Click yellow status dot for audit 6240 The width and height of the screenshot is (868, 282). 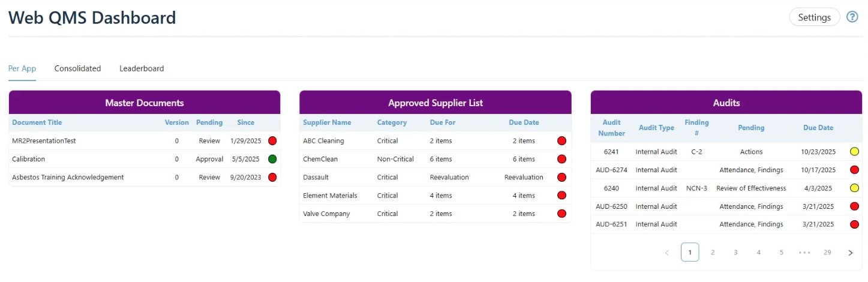854,188
